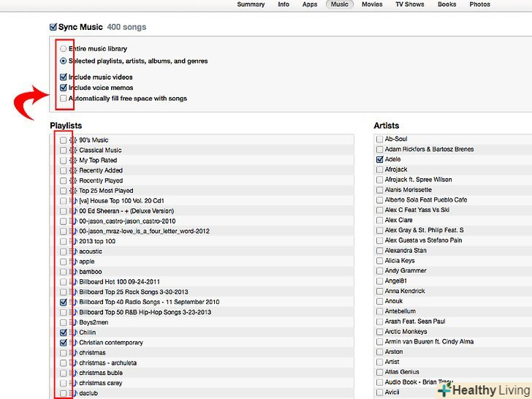532x399 pixels.
Task: Check the Arctic Monkeys artist checkbox
Action: pyautogui.click(x=380, y=332)
